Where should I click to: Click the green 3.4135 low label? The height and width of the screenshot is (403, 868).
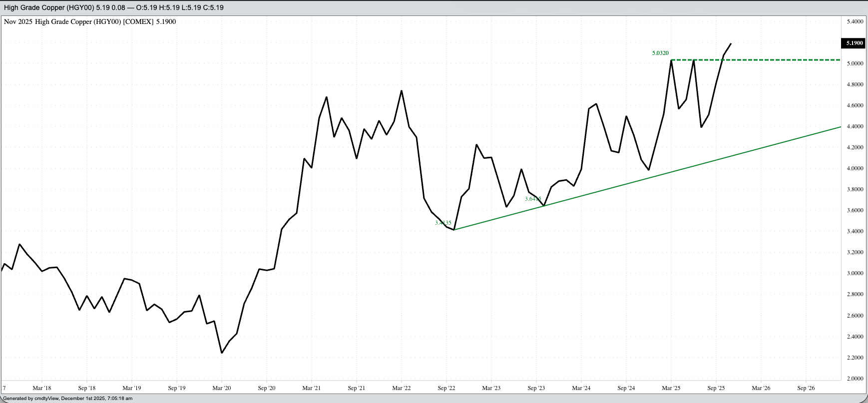coord(443,223)
